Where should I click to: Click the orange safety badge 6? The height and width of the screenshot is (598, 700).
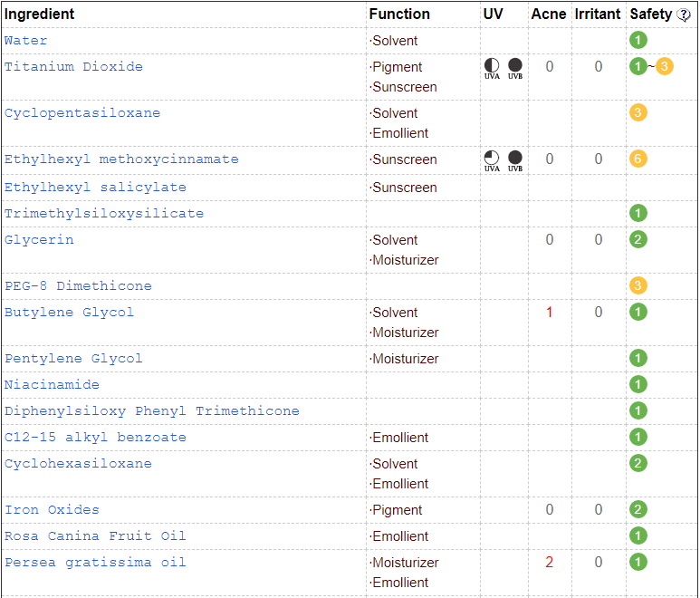tap(638, 159)
